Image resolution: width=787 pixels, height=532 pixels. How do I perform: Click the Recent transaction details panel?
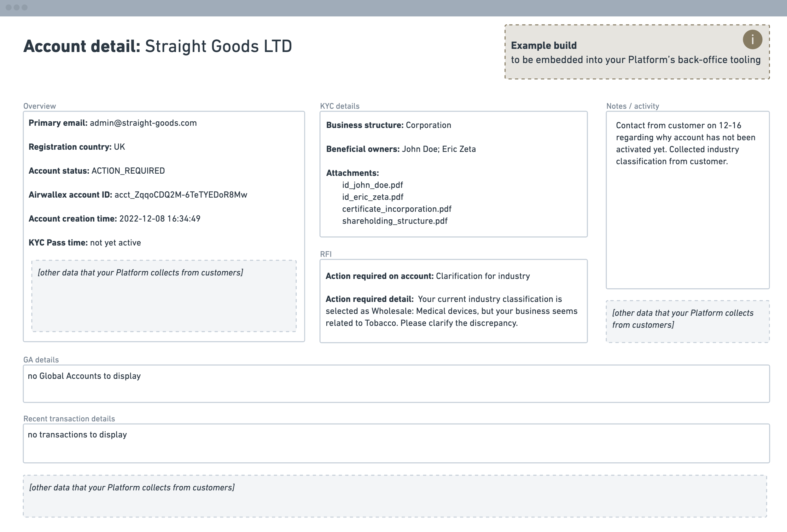(x=396, y=443)
